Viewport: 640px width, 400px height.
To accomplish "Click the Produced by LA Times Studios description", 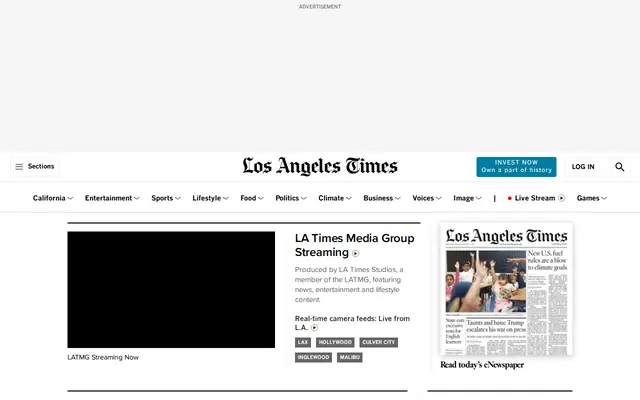I will [349, 284].
